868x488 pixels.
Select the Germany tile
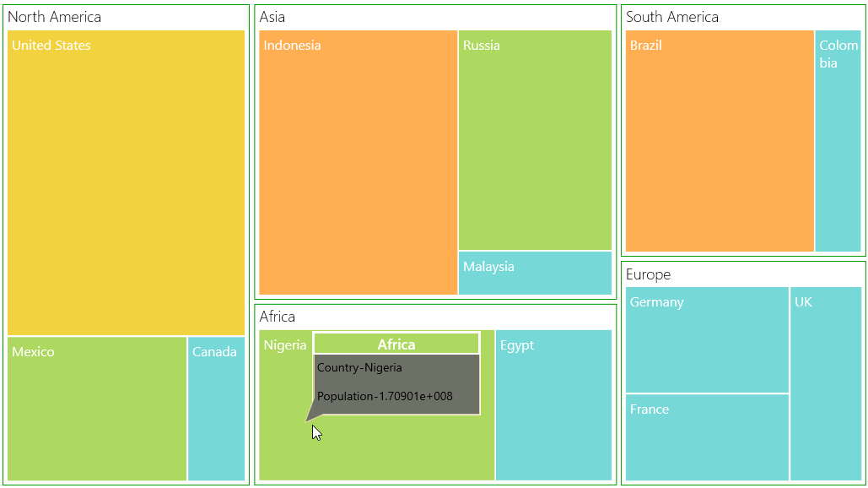[x=707, y=339]
